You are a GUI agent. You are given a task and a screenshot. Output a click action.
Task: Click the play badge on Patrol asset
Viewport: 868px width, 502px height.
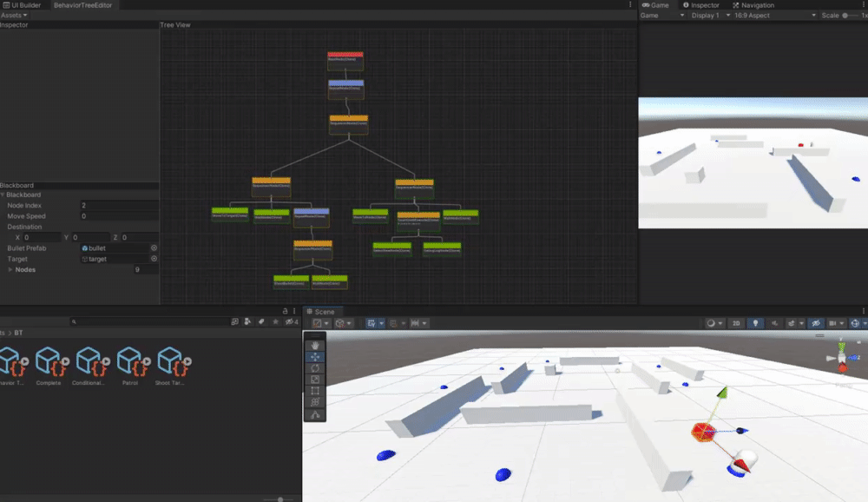click(x=147, y=362)
